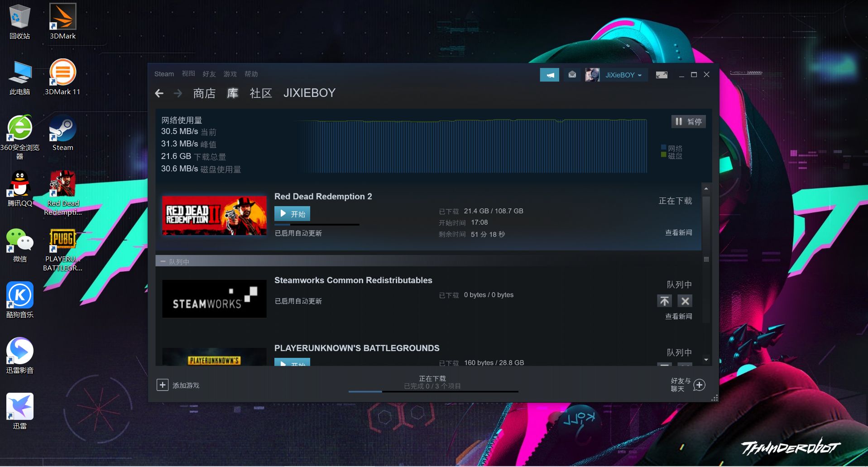Viewport: 868px width, 467px height.
Task: Open the 微信 (WeChat) desktop icon
Action: click(x=19, y=245)
